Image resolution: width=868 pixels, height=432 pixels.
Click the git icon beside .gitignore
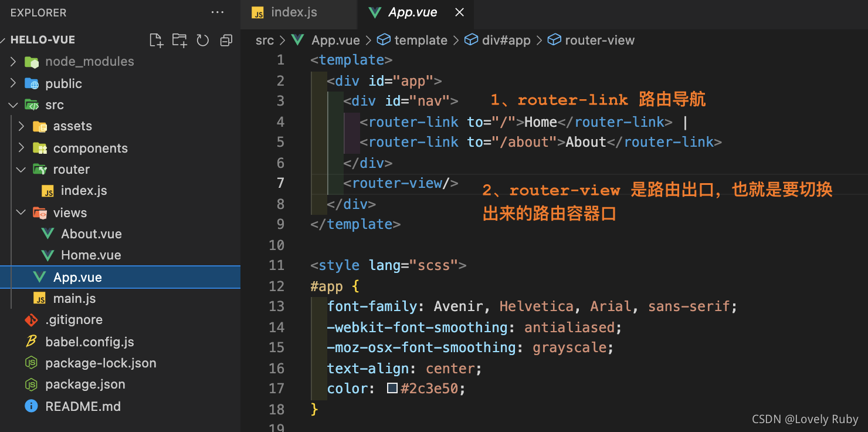coord(31,320)
